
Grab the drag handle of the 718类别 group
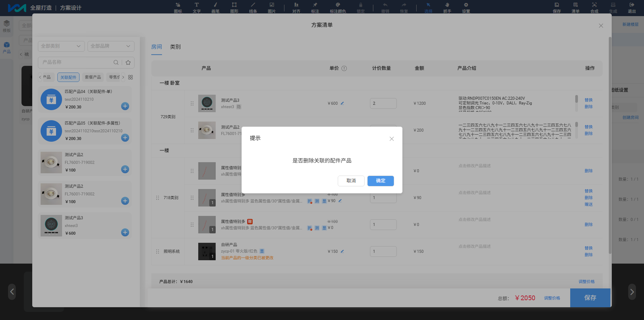[x=158, y=198]
